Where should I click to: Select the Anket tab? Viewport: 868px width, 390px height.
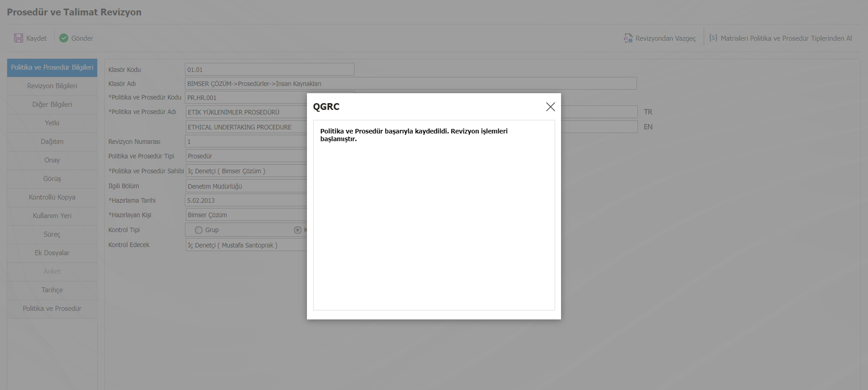(52, 271)
